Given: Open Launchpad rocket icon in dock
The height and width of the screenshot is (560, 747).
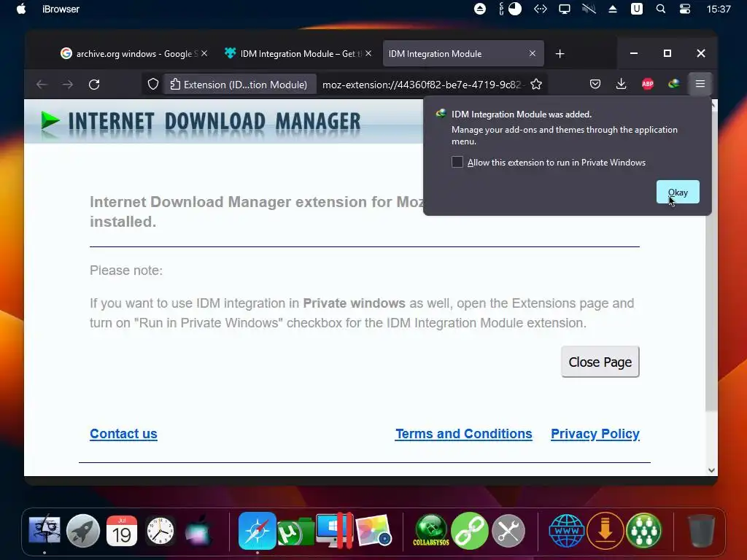Looking at the screenshot, I should coord(83,531).
